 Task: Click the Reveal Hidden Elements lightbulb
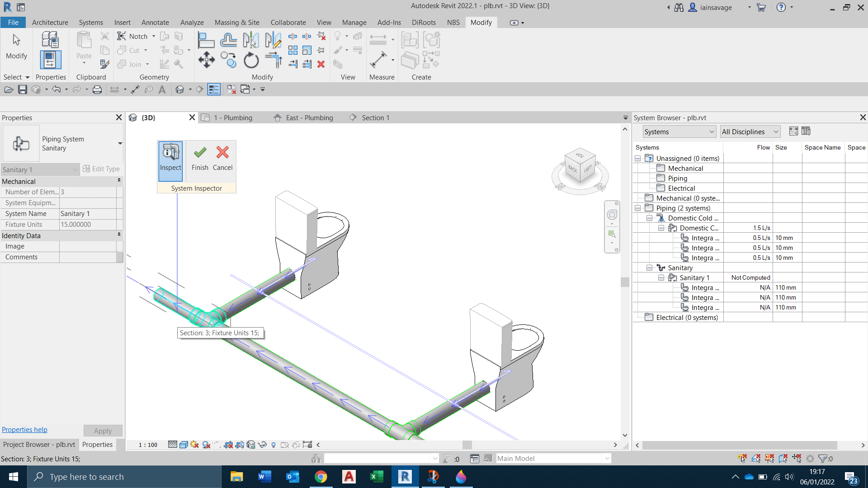click(273, 445)
